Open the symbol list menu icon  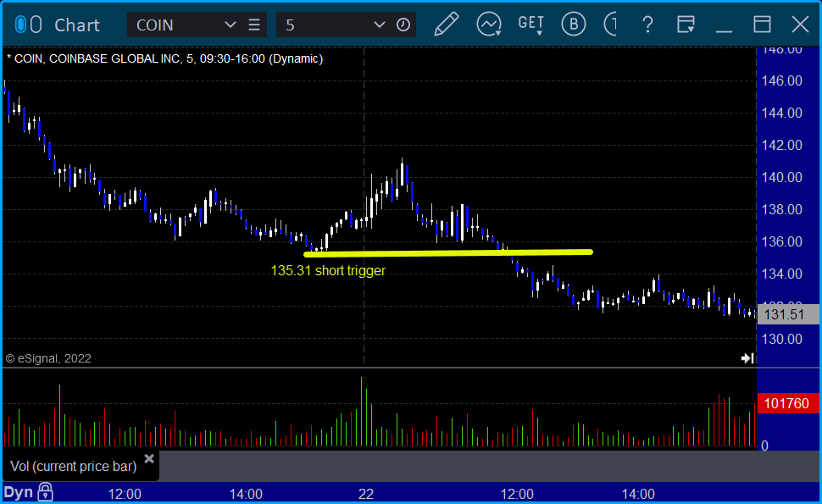coord(254,25)
